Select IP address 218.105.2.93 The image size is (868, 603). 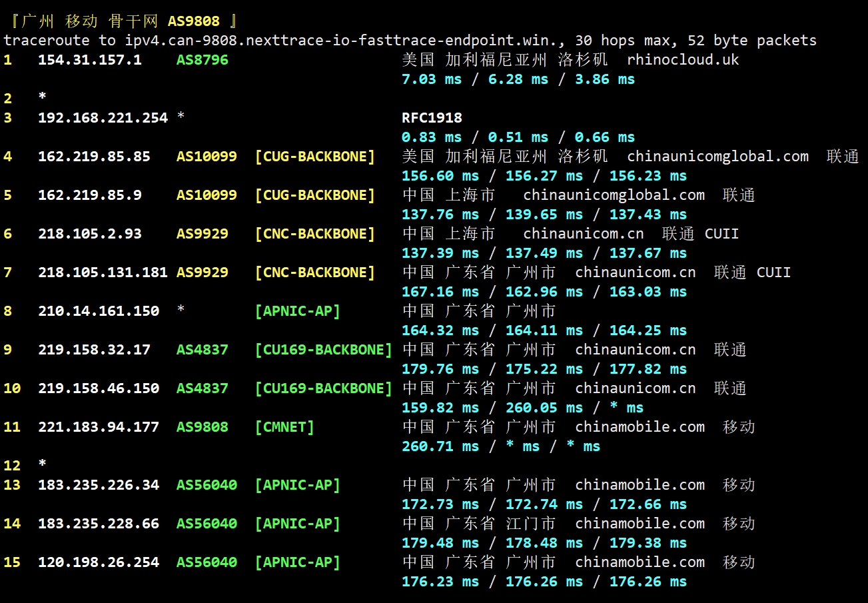(89, 234)
